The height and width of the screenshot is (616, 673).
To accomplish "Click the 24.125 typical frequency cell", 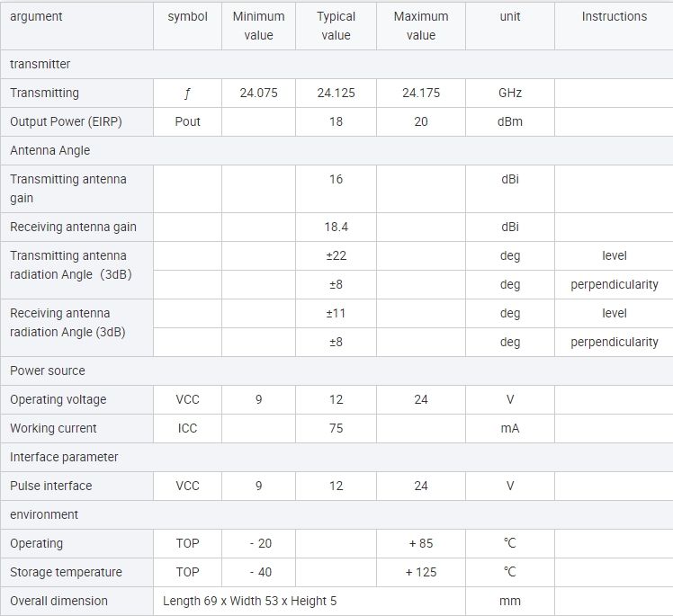I will click(336, 93).
